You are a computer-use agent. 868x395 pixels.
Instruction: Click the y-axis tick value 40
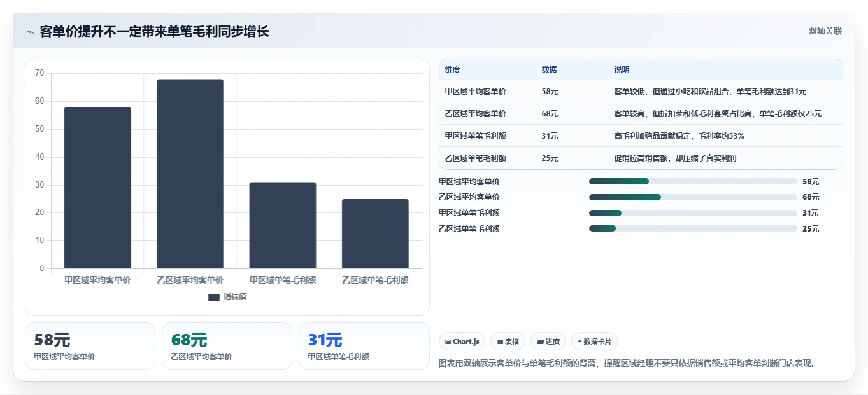pyautogui.click(x=39, y=157)
